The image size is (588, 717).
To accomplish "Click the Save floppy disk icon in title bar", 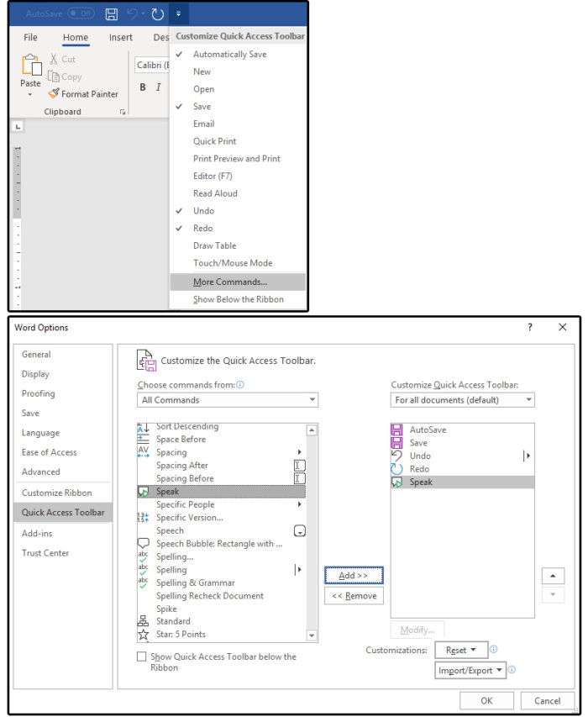I will click(x=112, y=14).
